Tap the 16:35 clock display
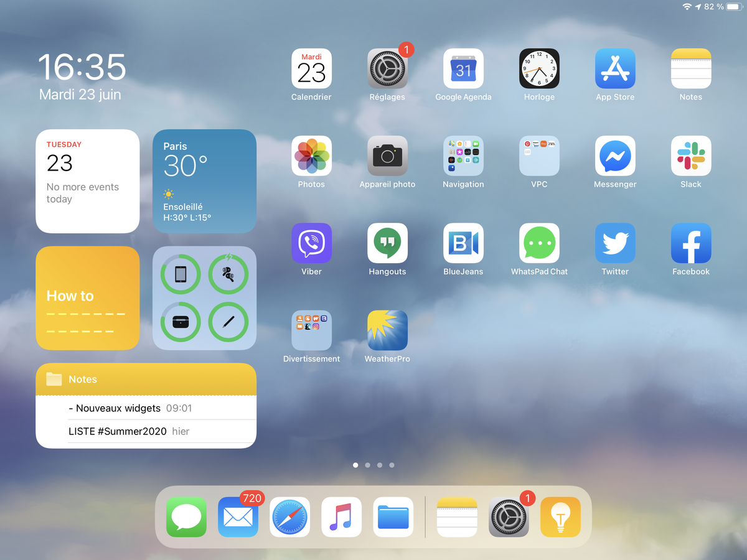Viewport: 747px width, 560px height. tap(82, 67)
